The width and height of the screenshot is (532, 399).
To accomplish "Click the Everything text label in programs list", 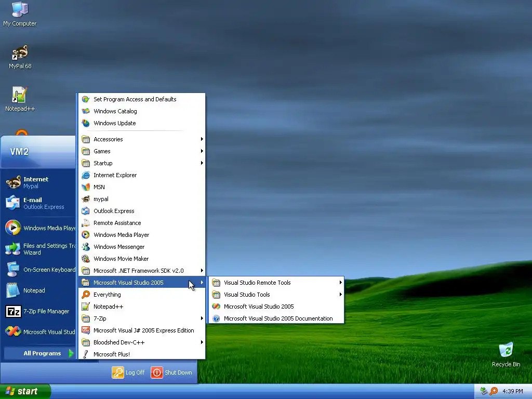I will (107, 295).
